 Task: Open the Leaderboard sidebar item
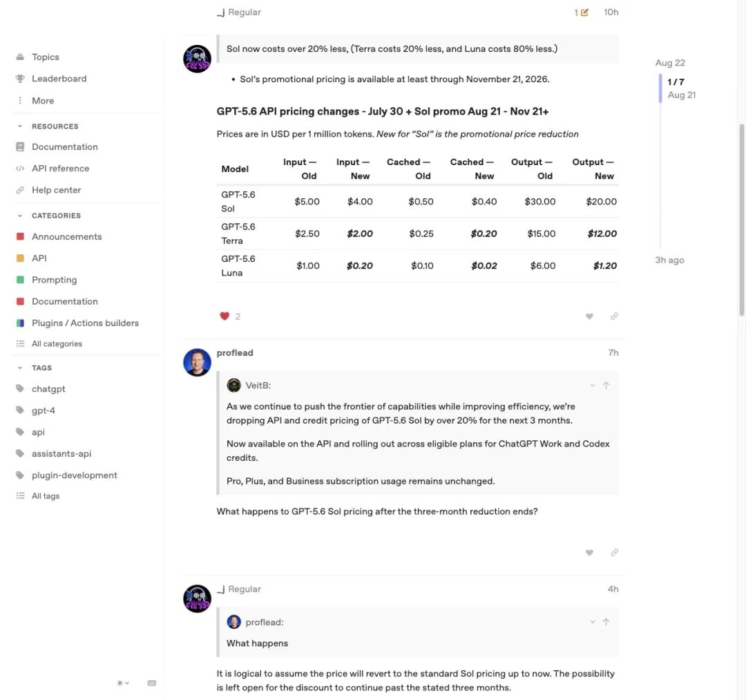tap(59, 79)
